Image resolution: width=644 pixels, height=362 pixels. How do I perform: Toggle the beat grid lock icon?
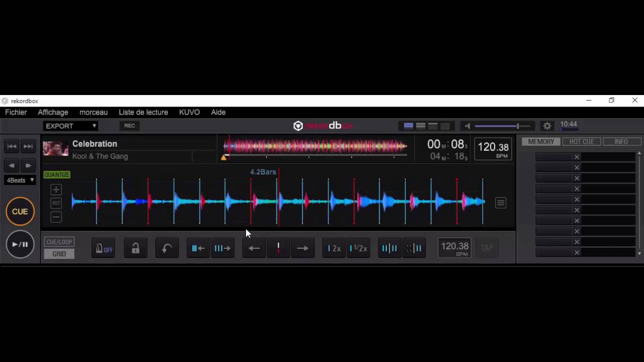pyautogui.click(x=135, y=248)
